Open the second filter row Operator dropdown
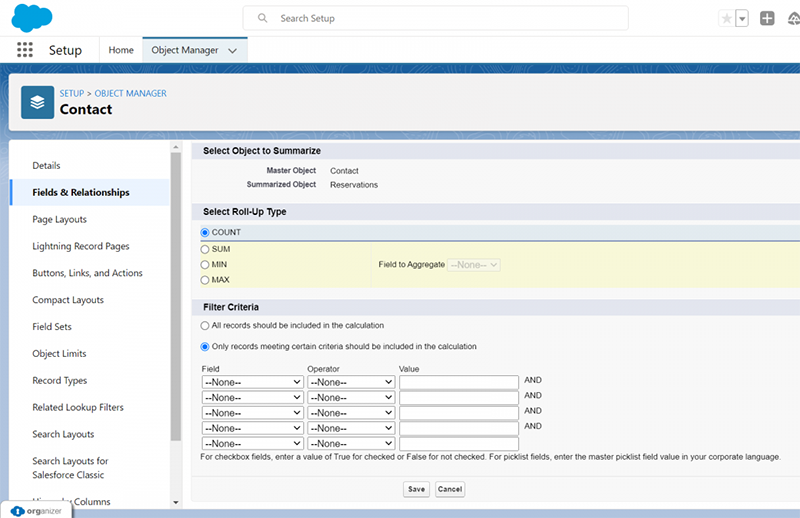The width and height of the screenshot is (800, 518). tap(351, 398)
